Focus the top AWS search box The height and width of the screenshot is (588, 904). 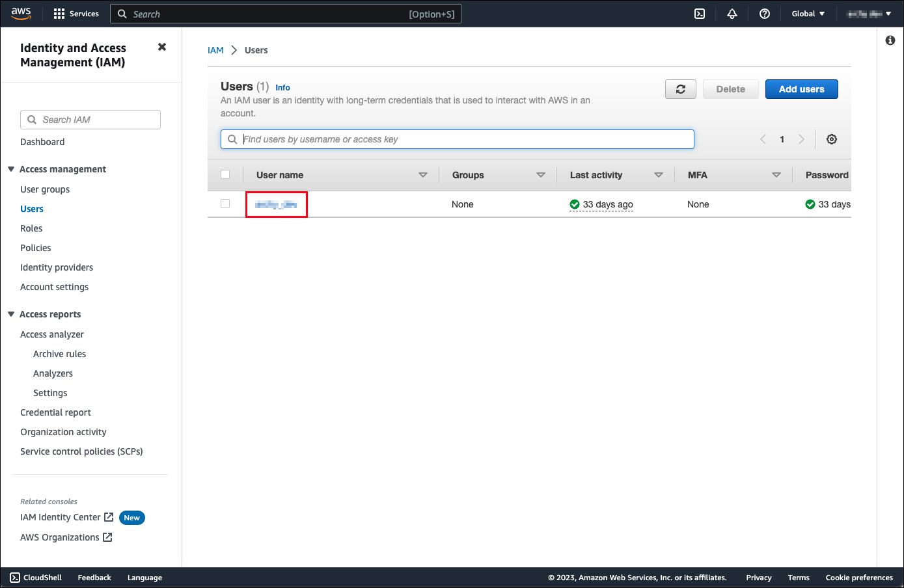(x=286, y=14)
